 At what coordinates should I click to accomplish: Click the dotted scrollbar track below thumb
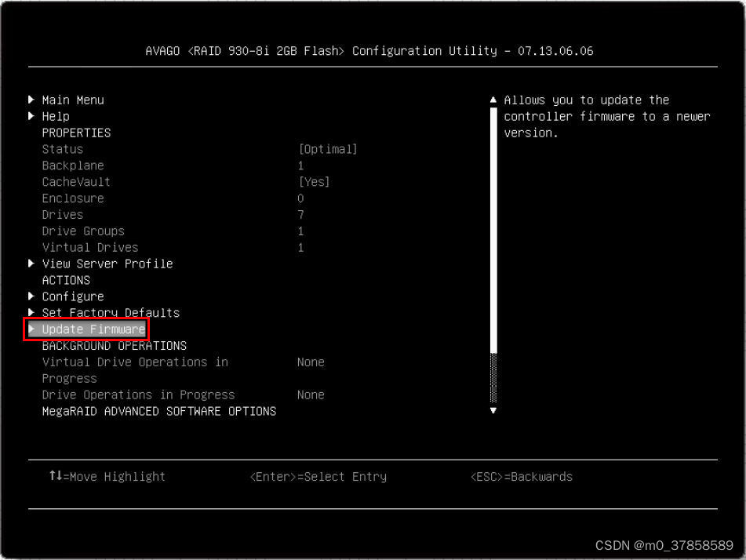point(493,378)
